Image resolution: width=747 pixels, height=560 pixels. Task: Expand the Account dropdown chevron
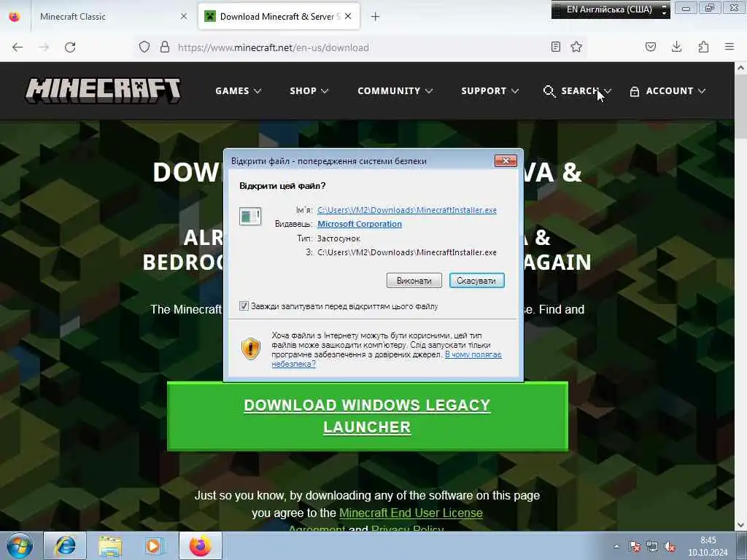701,91
